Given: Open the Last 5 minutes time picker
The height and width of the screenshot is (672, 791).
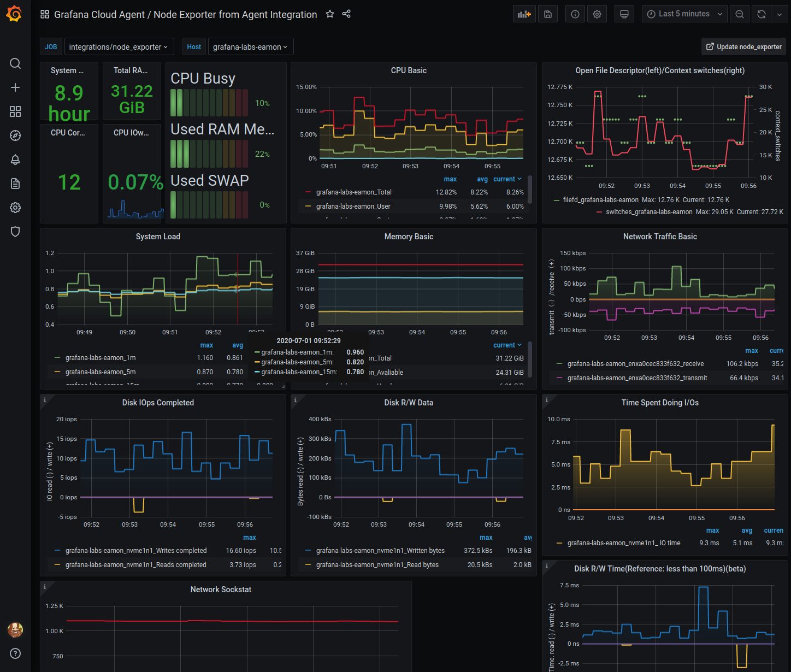Looking at the screenshot, I should (684, 14).
